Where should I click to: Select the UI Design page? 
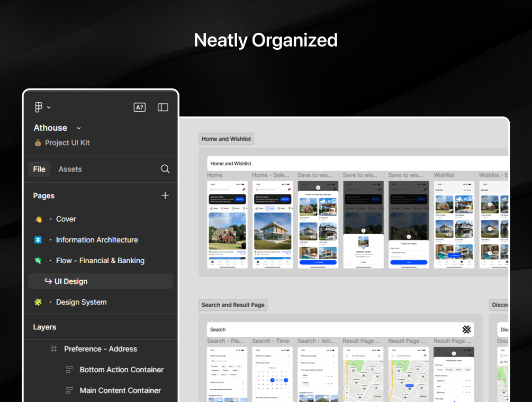[101, 281]
